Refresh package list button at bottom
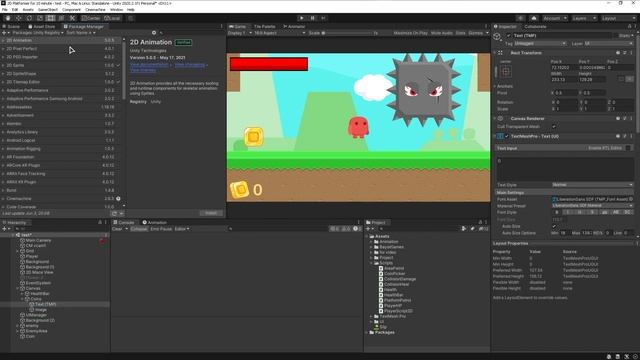The width and height of the screenshot is (640, 360). tap(114, 213)
